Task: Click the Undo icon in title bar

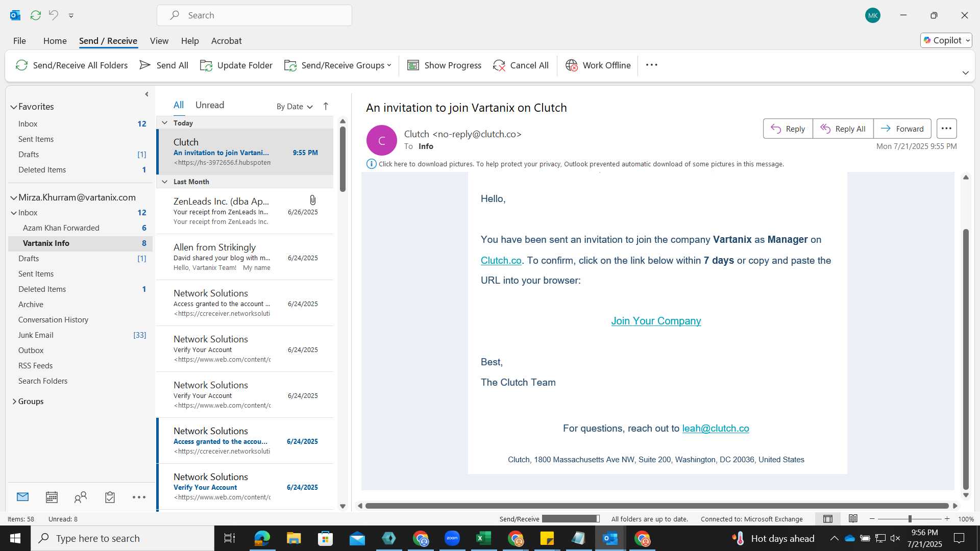Action: [53, 15]
